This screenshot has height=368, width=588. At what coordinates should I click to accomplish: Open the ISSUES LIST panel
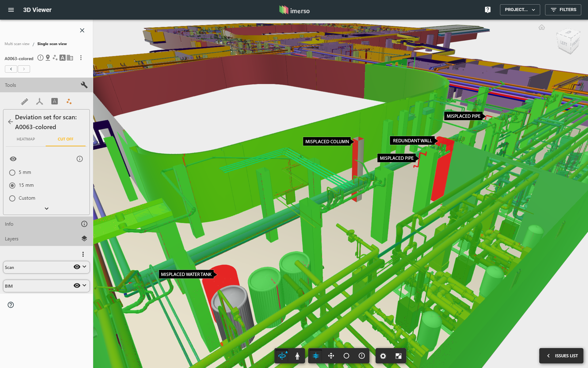tap(561, 356)
